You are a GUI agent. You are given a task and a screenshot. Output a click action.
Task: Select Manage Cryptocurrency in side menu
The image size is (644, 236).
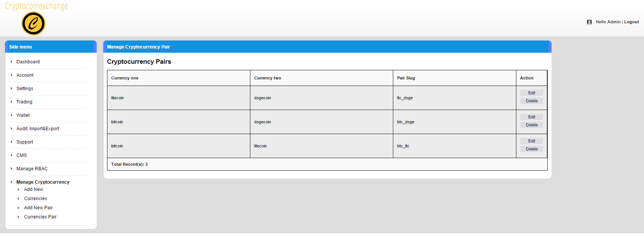click(x=43, y=182)
